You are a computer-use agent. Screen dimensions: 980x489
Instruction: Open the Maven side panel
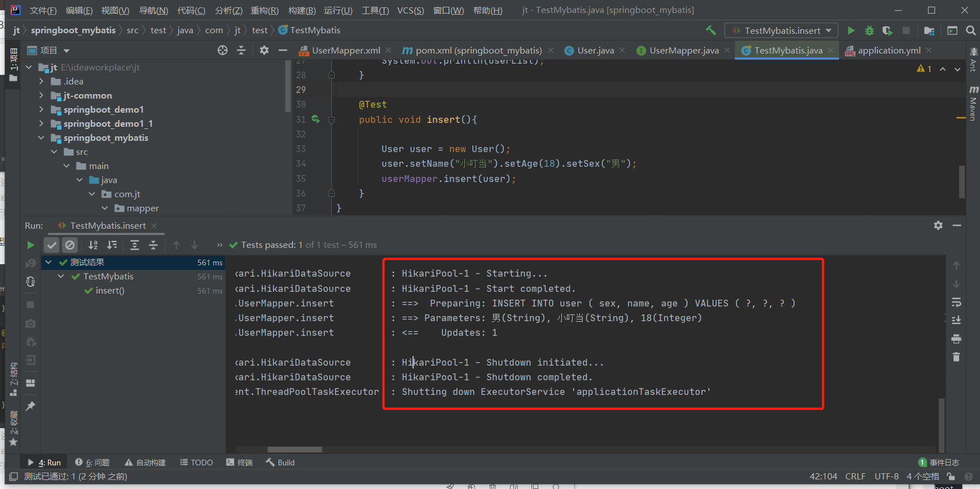[x=973, y=103]
